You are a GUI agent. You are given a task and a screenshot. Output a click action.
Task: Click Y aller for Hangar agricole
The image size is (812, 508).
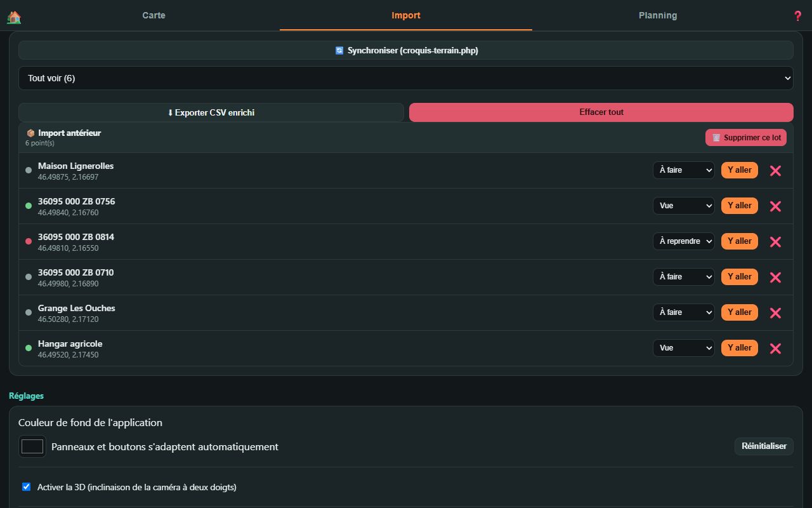[x=740, y=348]
